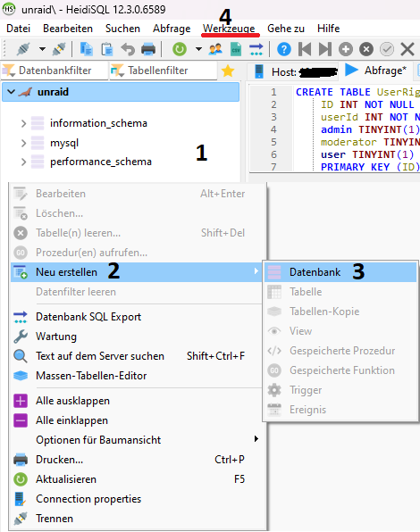Open the User manager toolbar icon

click(x=215, y=49)
